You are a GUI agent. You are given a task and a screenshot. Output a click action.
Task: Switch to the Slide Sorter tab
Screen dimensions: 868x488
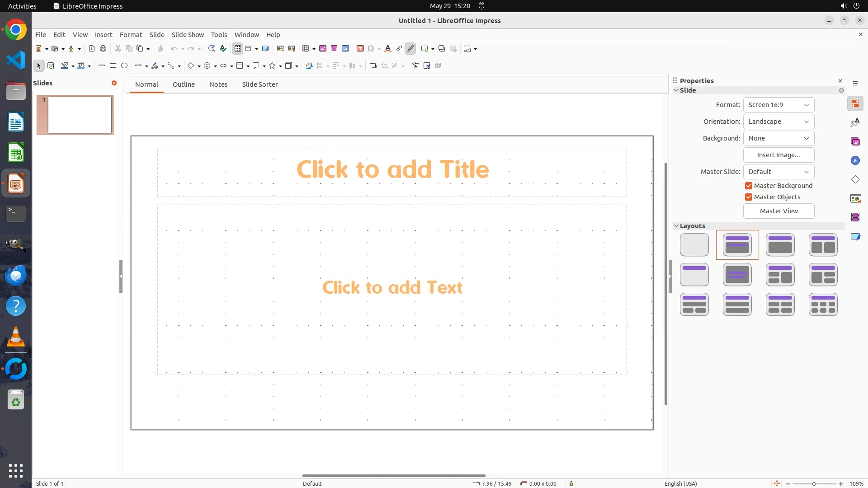[x=259, y=84]
